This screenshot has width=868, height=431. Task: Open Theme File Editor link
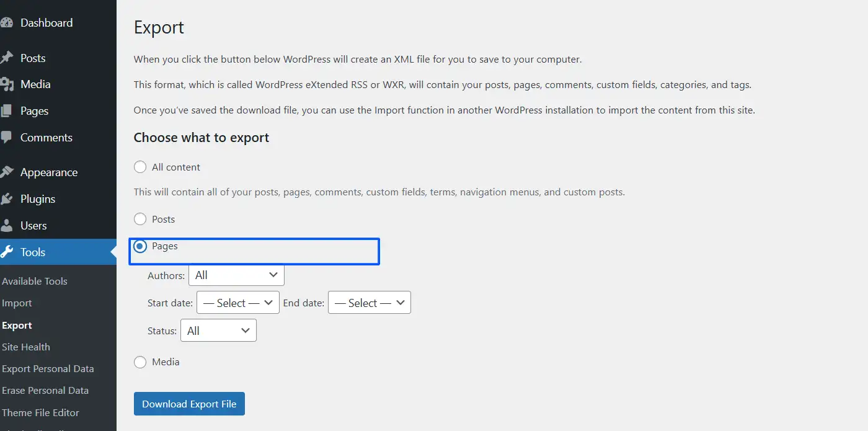tap(40, 412)
